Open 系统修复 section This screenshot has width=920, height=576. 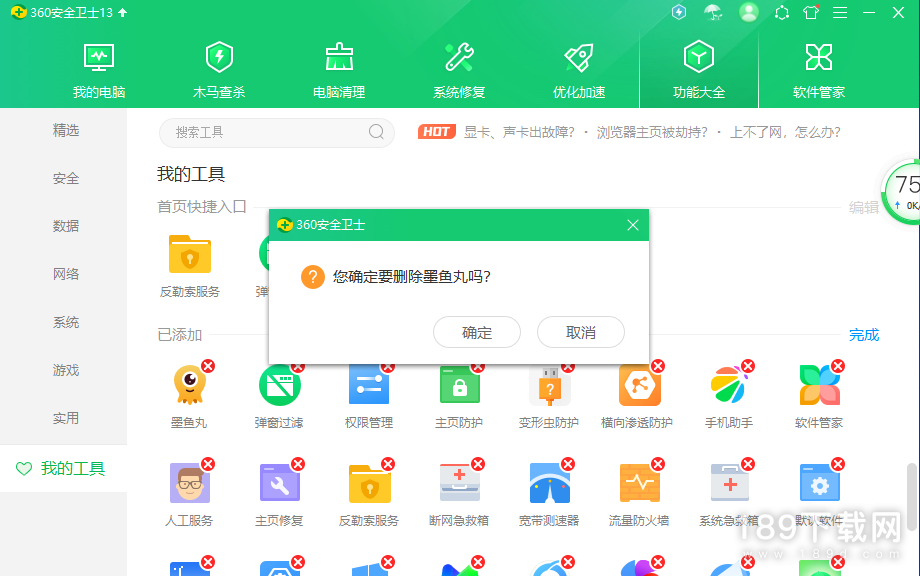click(x=459, y=70)
